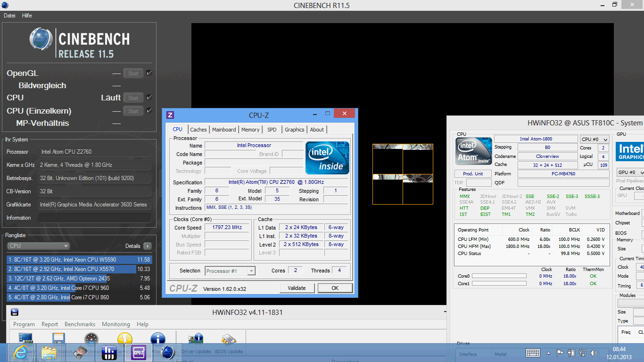644x362 pixels.
Task: Switch to the Caches tab in CPU-Z
Action: coord(198,130)
